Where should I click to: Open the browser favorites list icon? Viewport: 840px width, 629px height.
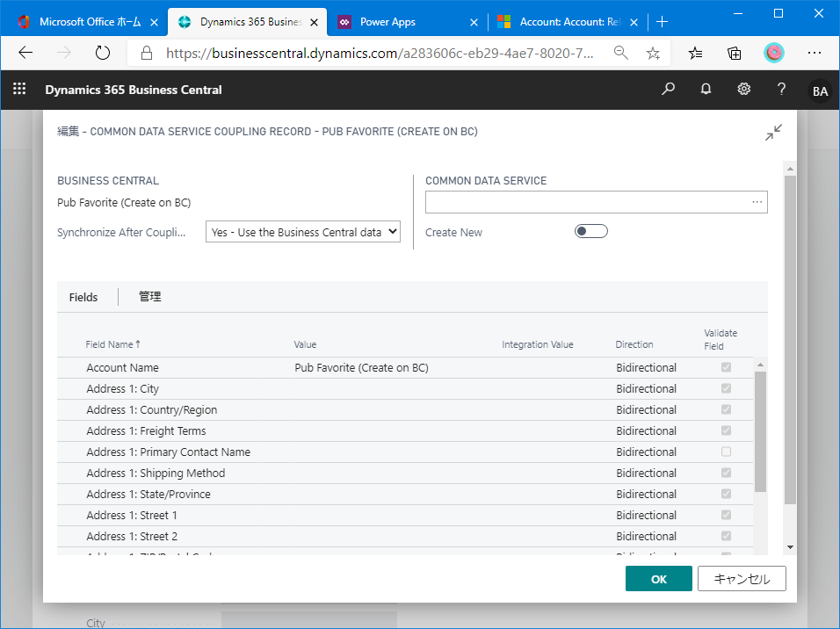point(695,53)
